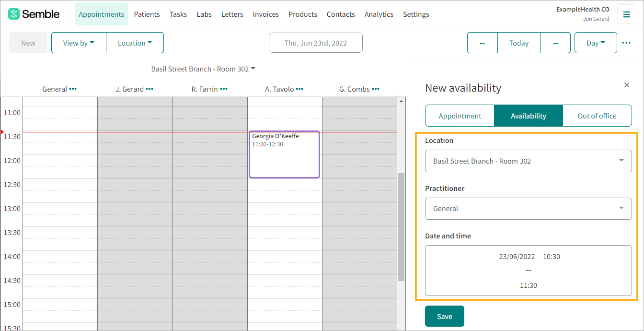Click the J. Gerard column header name
The image size is (644, 331).
click(x=129, y=89)
